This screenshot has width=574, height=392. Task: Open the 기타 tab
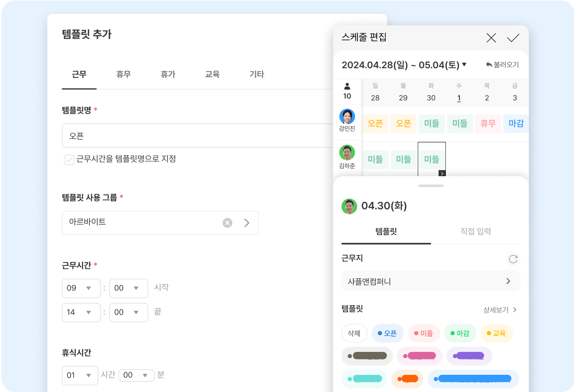257,74
